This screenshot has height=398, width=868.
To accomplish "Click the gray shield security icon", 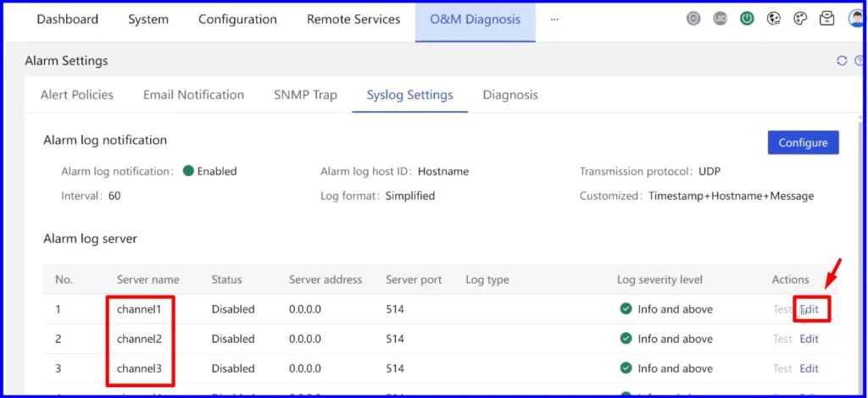I will (693, 19).
